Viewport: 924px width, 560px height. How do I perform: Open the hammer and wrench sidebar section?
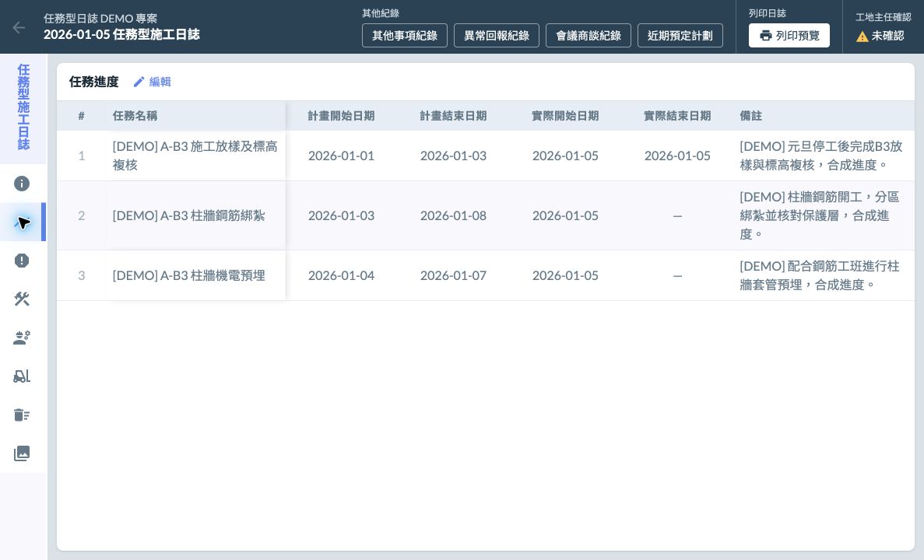point(22,299)
